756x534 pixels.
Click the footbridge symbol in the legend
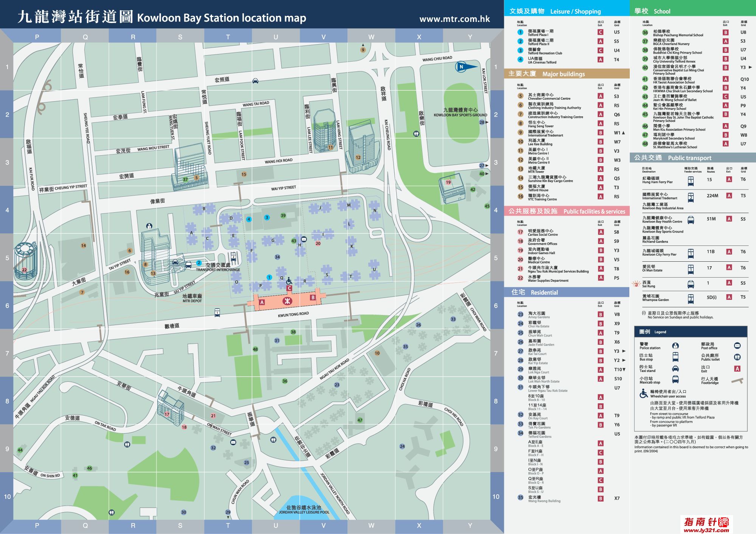(737, 381)
